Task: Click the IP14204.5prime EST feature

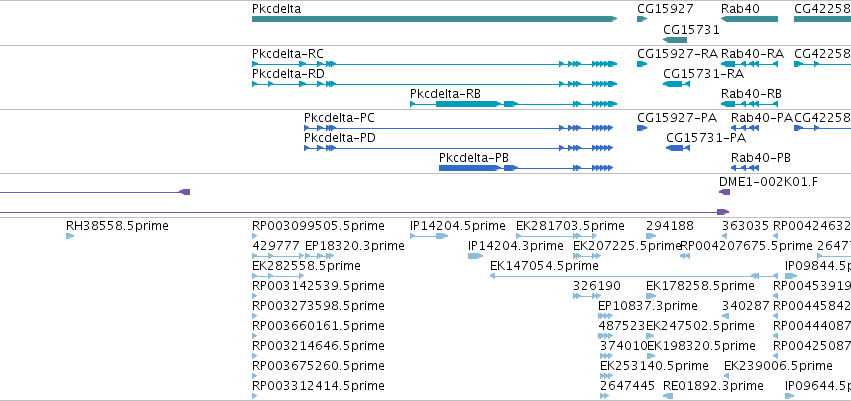Action: [429, 236]
